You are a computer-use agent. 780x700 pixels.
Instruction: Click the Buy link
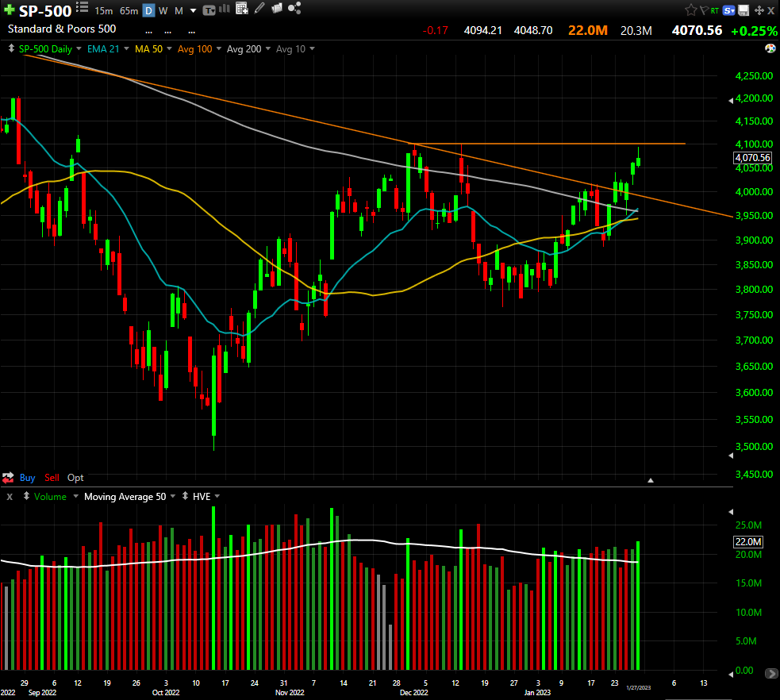pos(27,478)
